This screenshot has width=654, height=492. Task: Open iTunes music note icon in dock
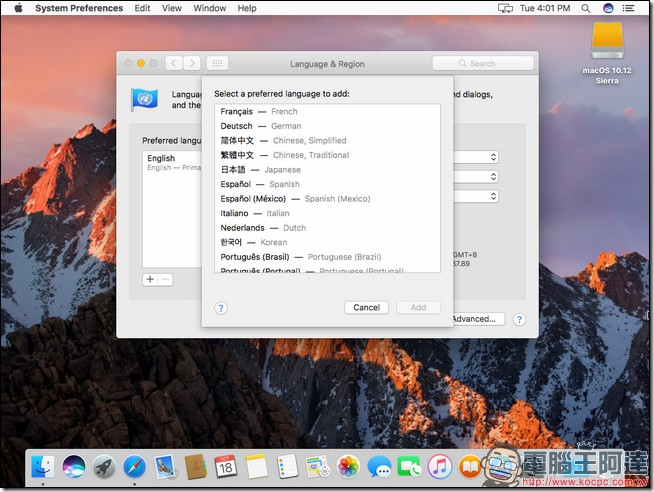coord(440,466)
